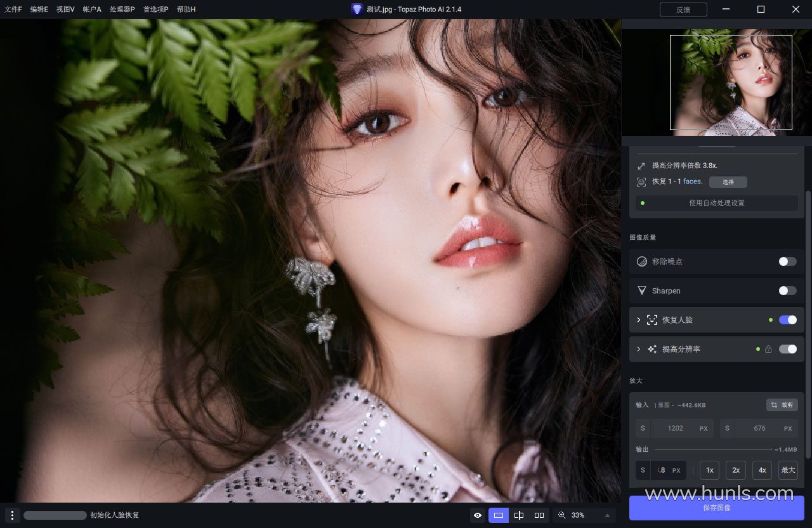Viewport: 812px width, 528px height.
Task: Click the navigator thumbnail preview
Action: [x=716, y=82]
